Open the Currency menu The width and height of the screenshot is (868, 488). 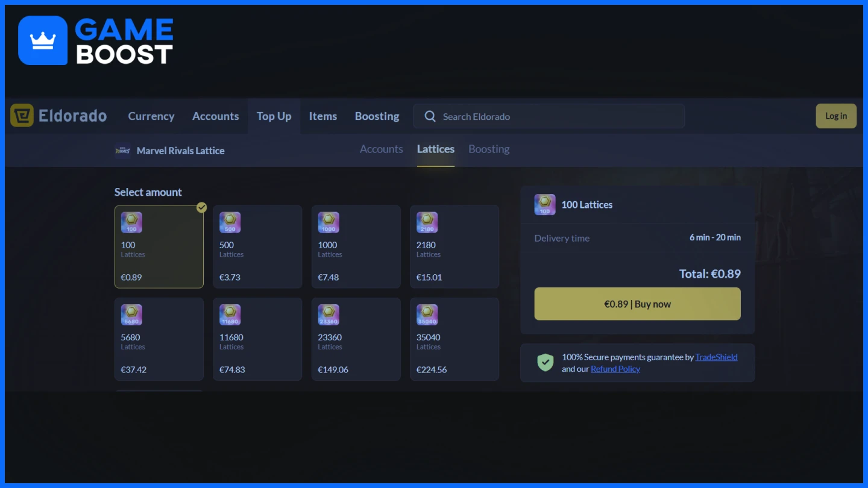(x=151, y=116)
